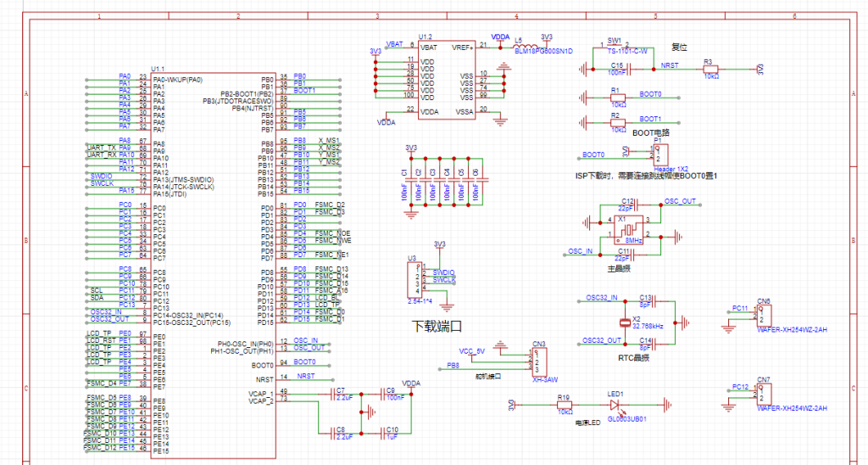Select the R3 10kΩ resistor symbol
Image resolution: width=868 pixels, height=465 pixels.
tap(710, 69)
